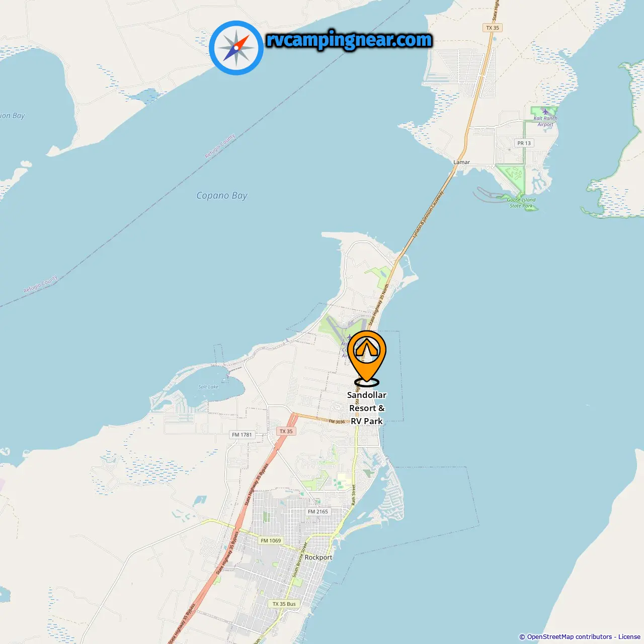644x644 pixels.
Task: Click the Kalt Ranch Airport plane icon
Action: pos(545,112)
